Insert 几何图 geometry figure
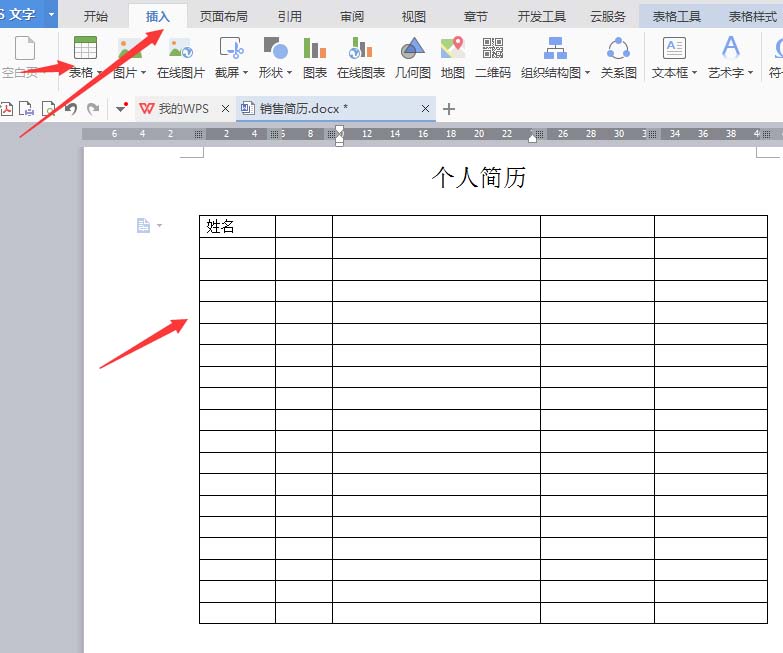The image size is (783, 653). click(x=412, y=48)
